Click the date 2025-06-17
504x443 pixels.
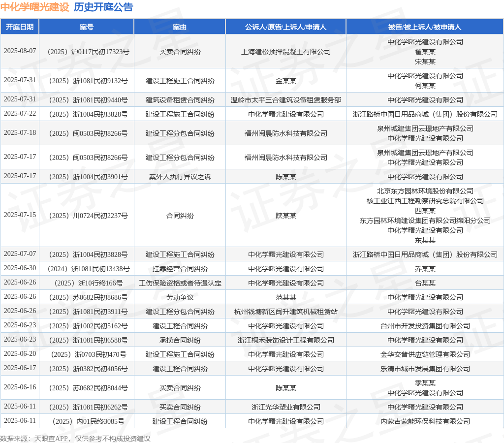tap(20, 368)
